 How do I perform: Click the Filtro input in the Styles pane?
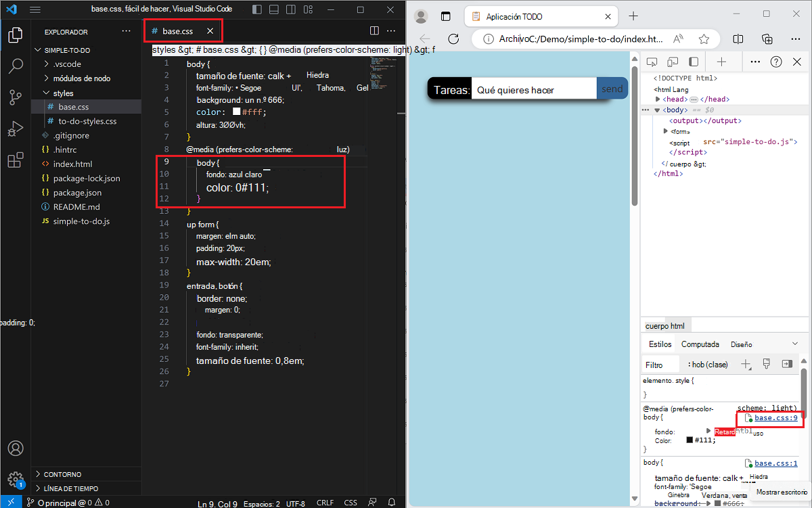click(660, 364)
